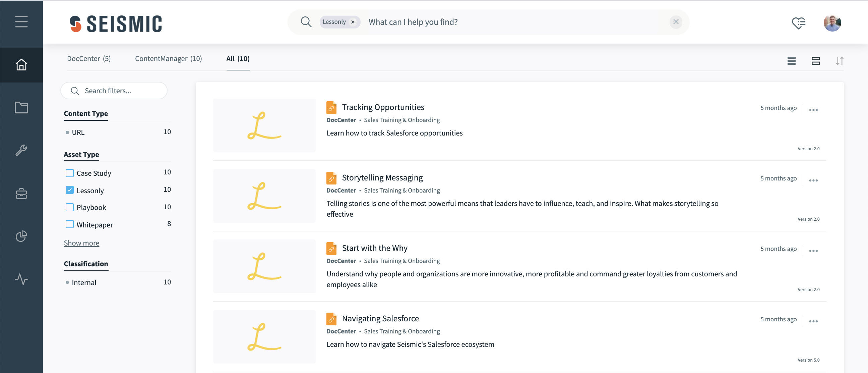Open the Storytelling Messaging result
Screen dimensions: 868x373
click(x=382, y=178)
